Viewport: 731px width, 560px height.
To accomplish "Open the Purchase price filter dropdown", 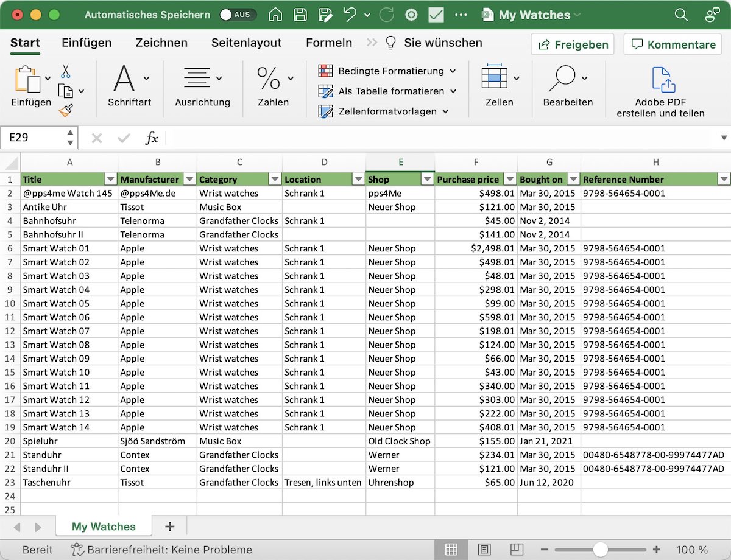I will pos(510,179).
